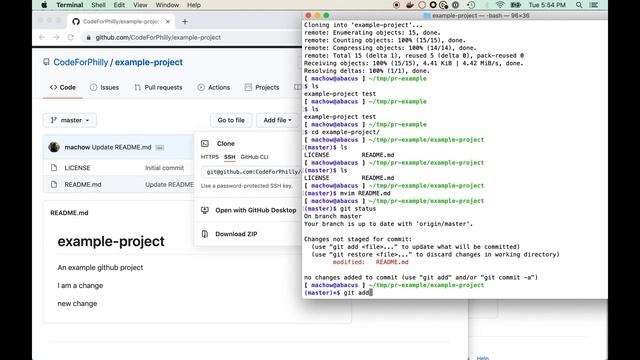The height and width of the screenshot is (360, 640).
Task: Open the example-project repository link
Action: [x=149, y=62]
